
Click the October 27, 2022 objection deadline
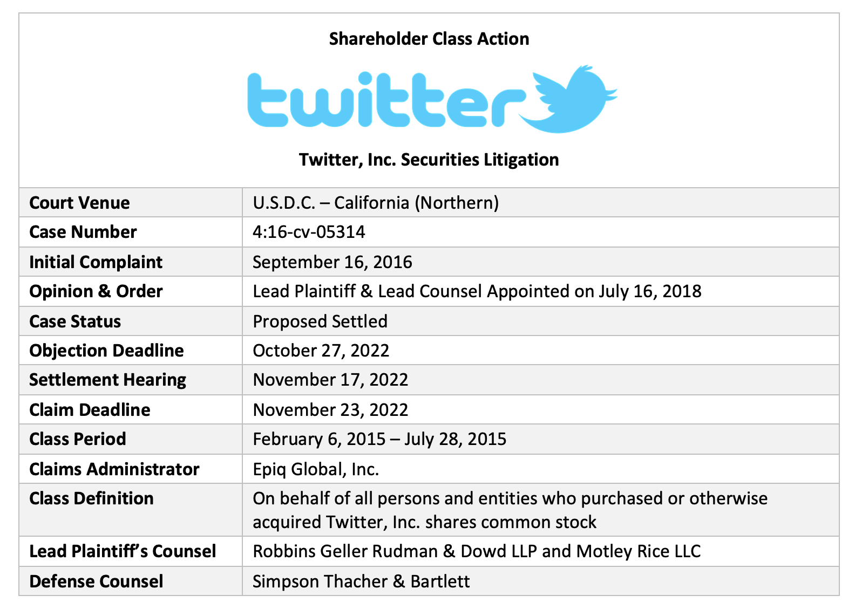coord(321,351)
